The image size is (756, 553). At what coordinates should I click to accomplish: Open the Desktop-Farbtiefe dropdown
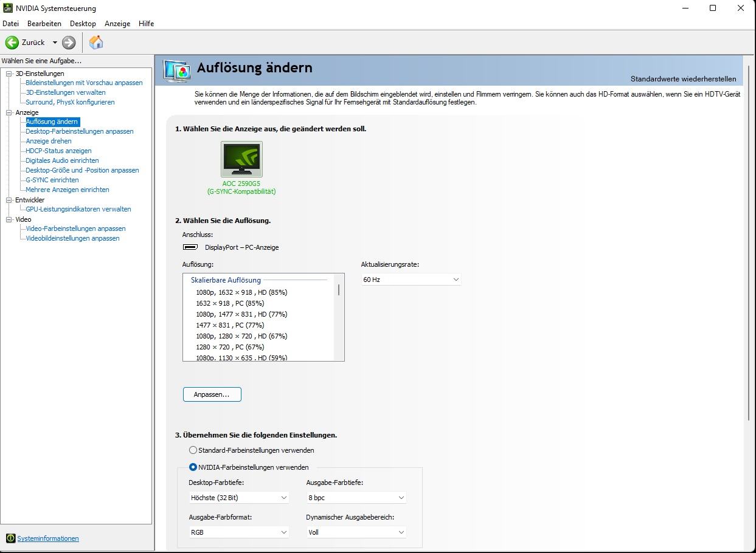pos(239,498)
